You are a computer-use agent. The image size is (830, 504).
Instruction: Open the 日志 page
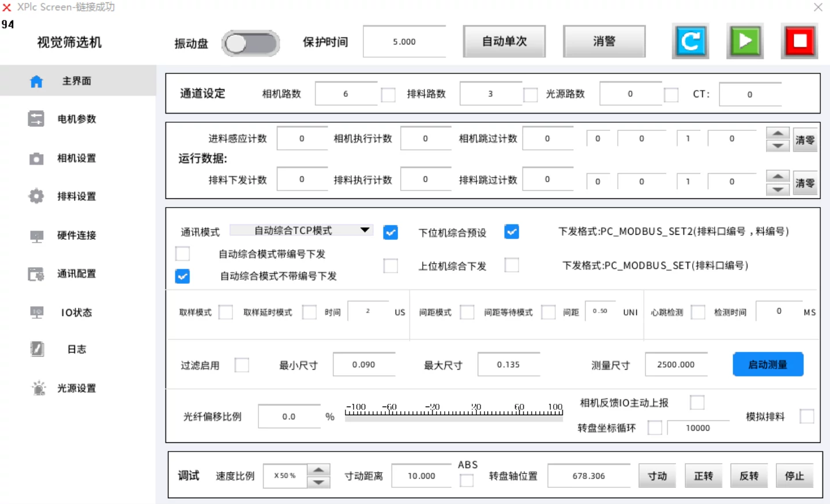point(76,349)
